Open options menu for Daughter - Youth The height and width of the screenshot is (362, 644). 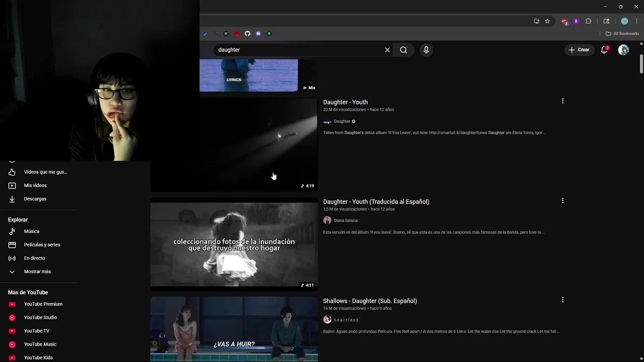click(562, 101)
